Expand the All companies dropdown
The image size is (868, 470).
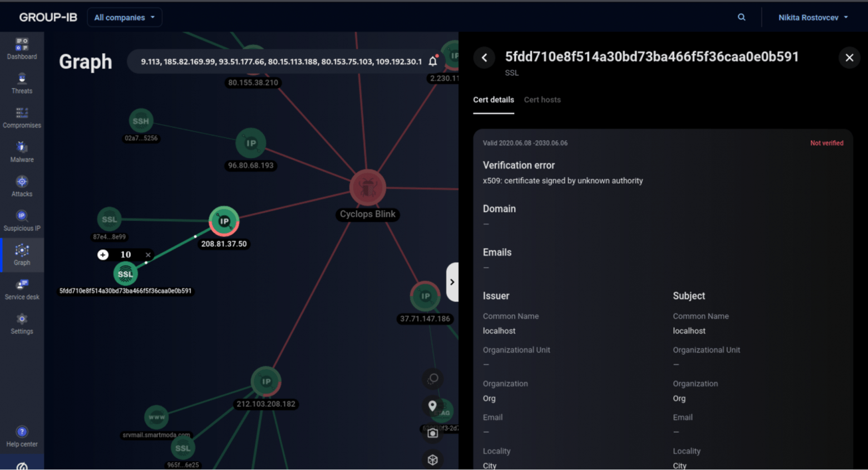point(125,17)
